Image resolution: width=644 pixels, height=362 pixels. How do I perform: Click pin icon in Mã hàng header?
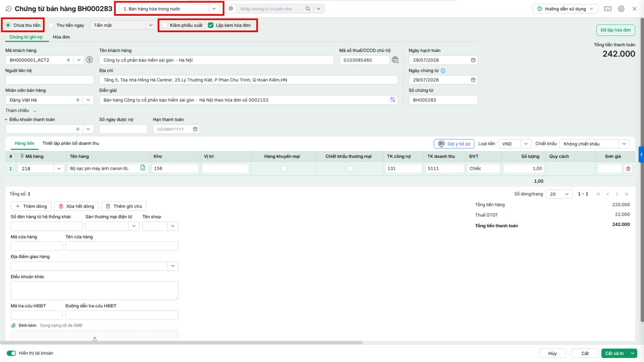[x=22, y=156]
